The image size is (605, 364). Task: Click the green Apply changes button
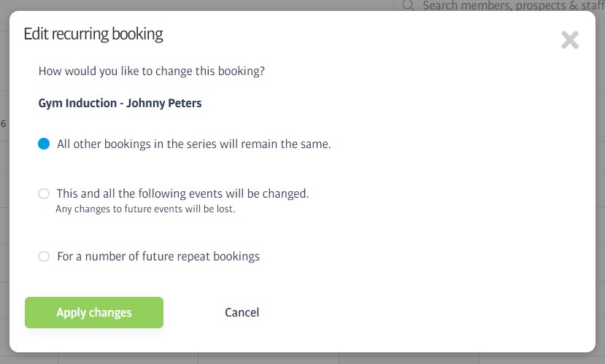pos(94,313)
